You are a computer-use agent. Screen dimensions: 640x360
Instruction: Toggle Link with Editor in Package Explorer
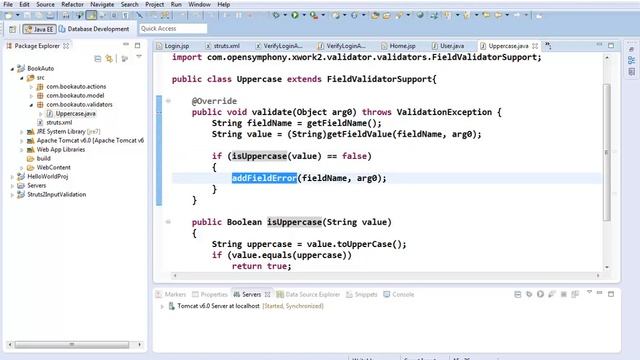pos(109,59)
